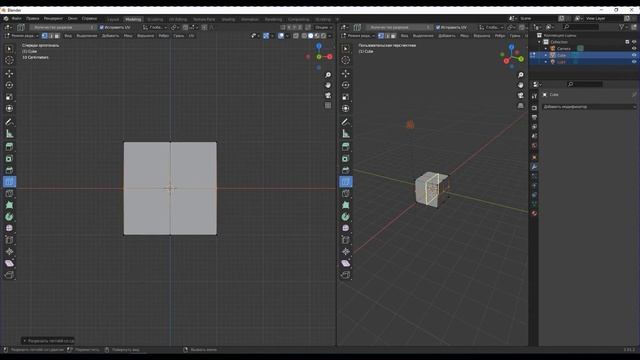Select the Knife tool in left viewport
Image resolution: width=640 pixels, height=360 pixels.
pos(9,193)
